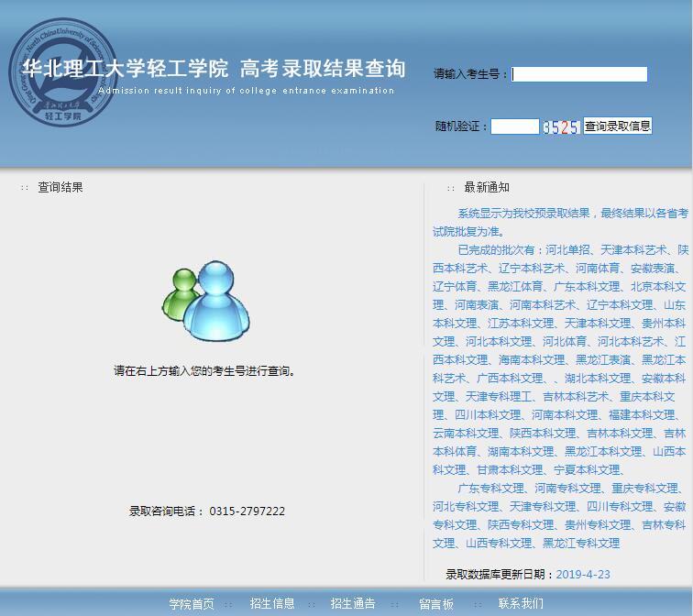Viewport: 693px width, 616px height.
Task: Click the date 2019-4-23
Action: pos(583,575)
